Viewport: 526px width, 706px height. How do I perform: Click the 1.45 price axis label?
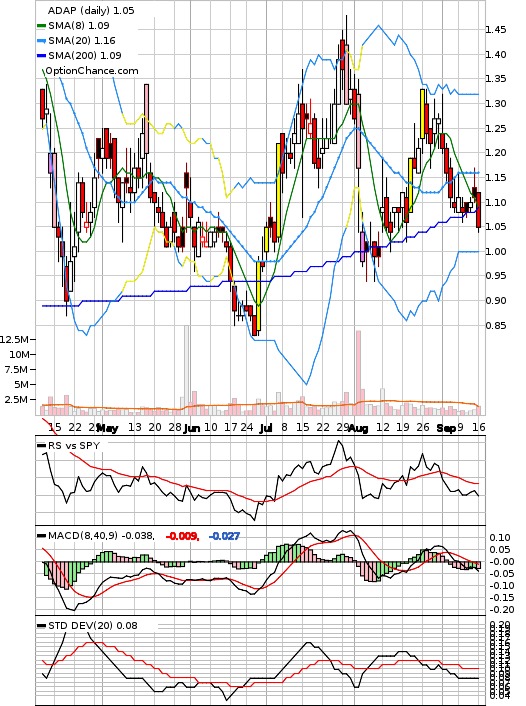495,30
